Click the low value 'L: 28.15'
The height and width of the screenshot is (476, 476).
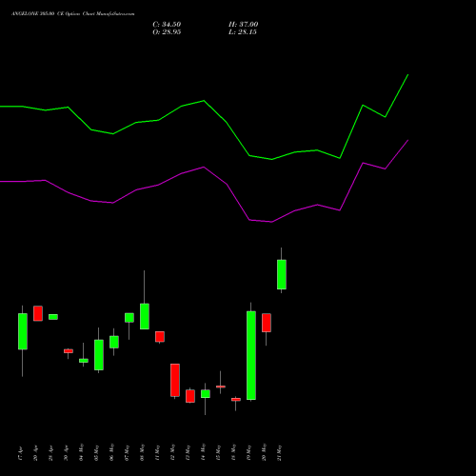(x=243, y=32)
